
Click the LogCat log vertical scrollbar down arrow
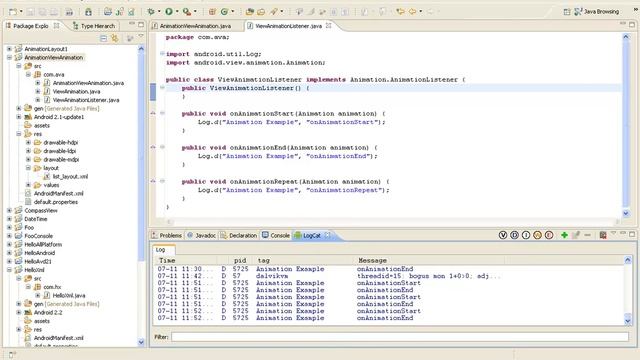(x=627, y=320)
